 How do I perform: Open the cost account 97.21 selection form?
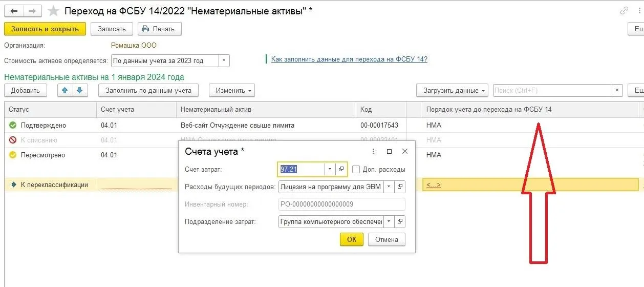(341, 169)
